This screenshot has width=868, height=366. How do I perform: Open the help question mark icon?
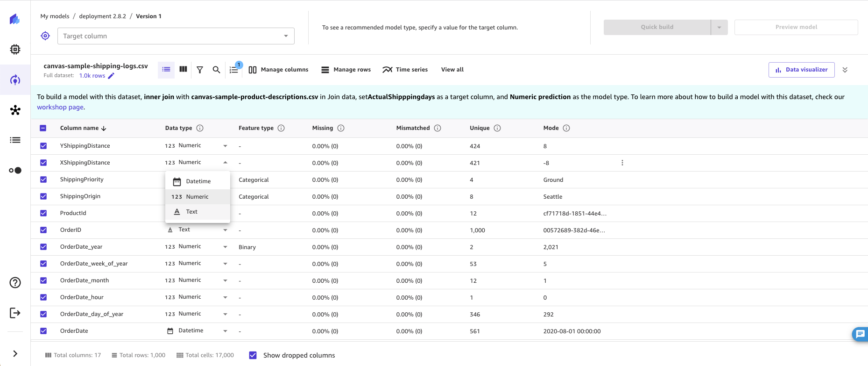tap(15, 283)
